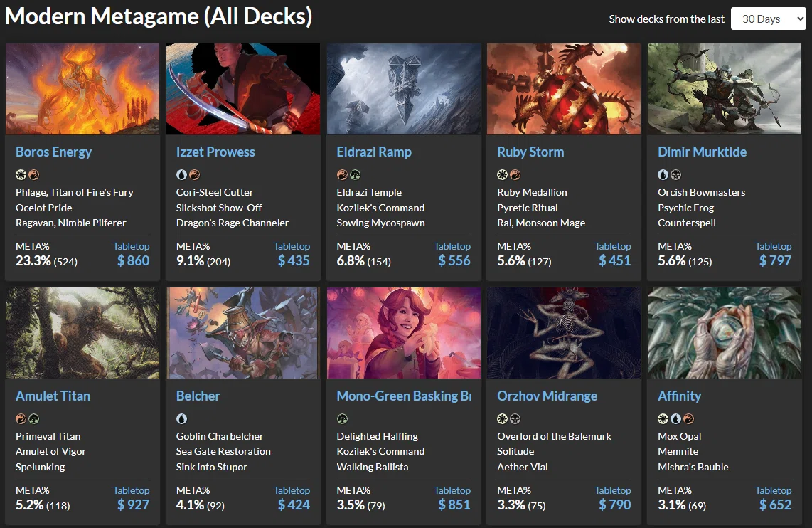Viewport: 812px width, 528px height.
Task: Click the Belcher goblin artwork thumbnail
Action: pyautogui.click(x=243, y=333)
